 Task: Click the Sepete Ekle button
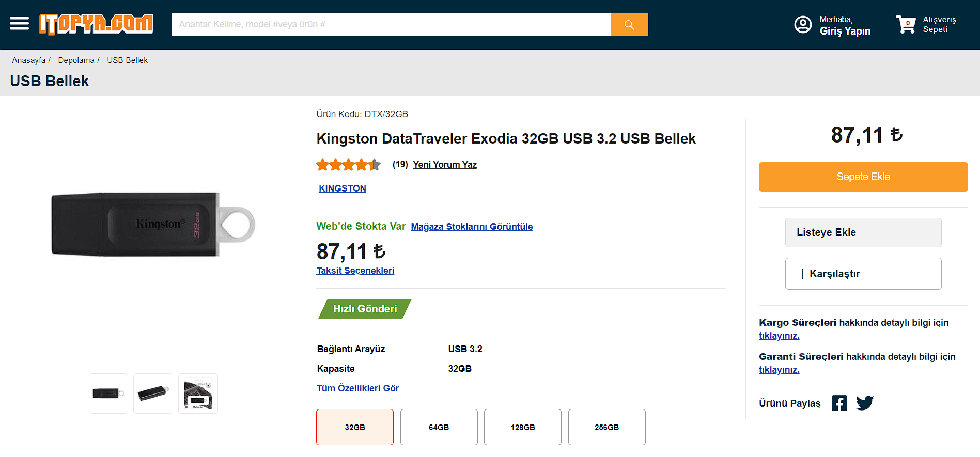tap(863, 177)
